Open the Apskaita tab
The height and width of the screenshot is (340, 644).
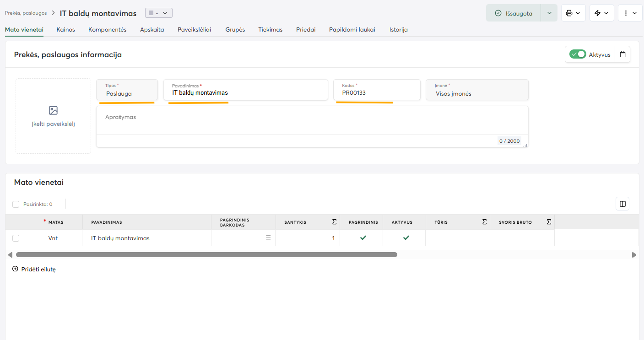pyautogui.click(x=152, y=29)
